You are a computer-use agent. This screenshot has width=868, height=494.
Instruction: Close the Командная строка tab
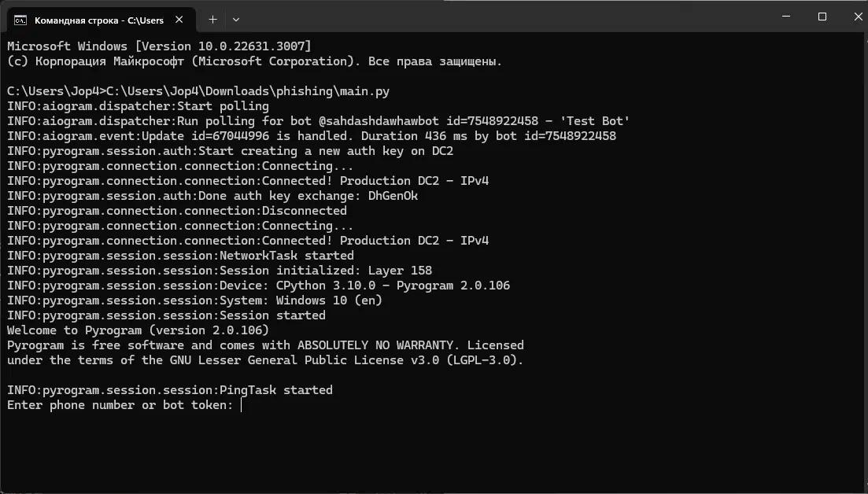(179, 20)
